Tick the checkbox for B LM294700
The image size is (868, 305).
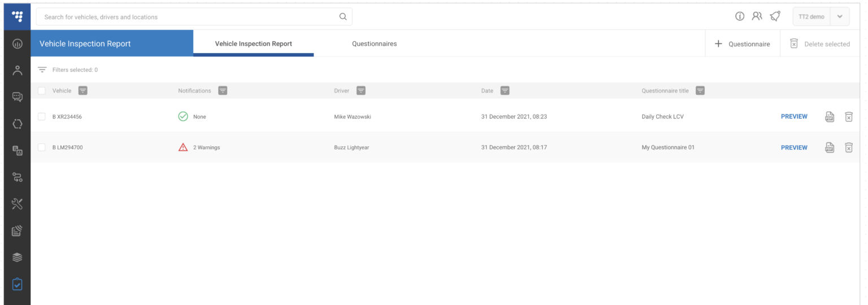[41, 147]
